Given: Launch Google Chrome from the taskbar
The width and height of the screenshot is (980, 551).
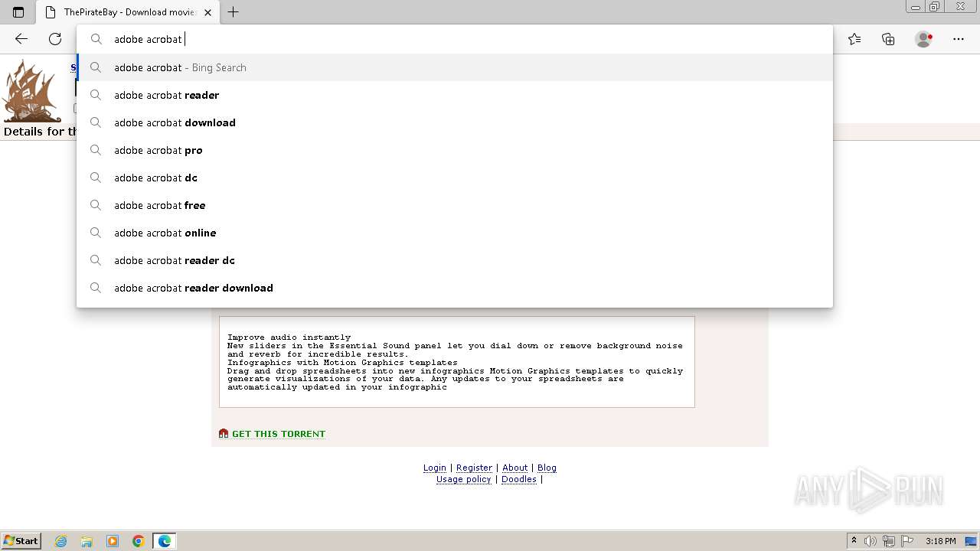Looking at the screenshot, I should click(x=139, y=541).
